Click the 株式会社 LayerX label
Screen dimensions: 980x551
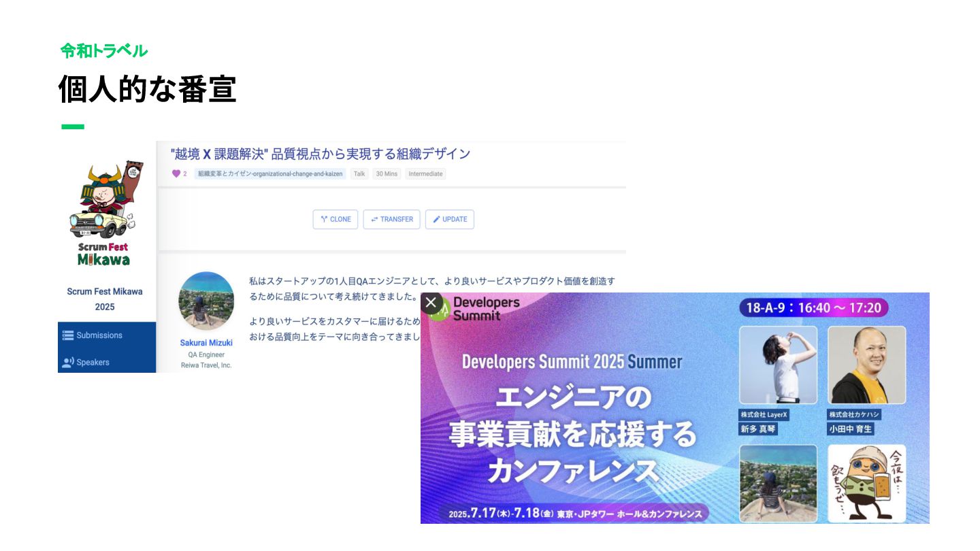[x=764, y=414]
